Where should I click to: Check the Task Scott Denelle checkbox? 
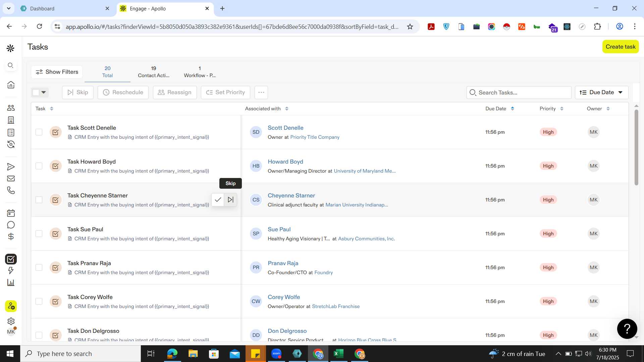39,132
